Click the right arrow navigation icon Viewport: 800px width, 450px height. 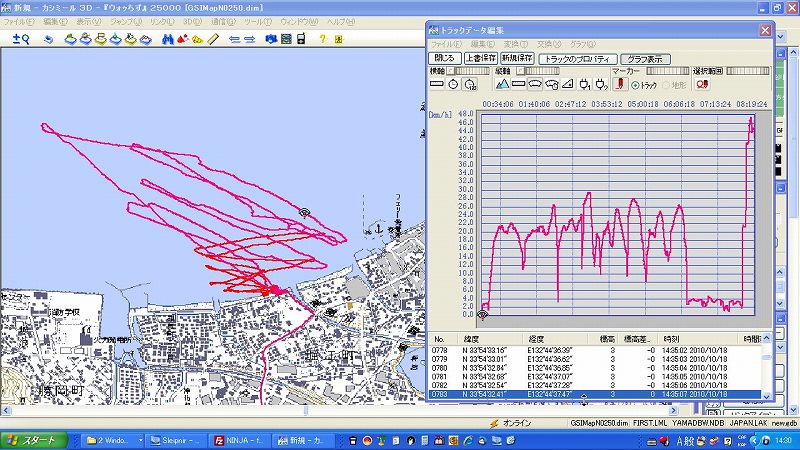tap(249, 39)
